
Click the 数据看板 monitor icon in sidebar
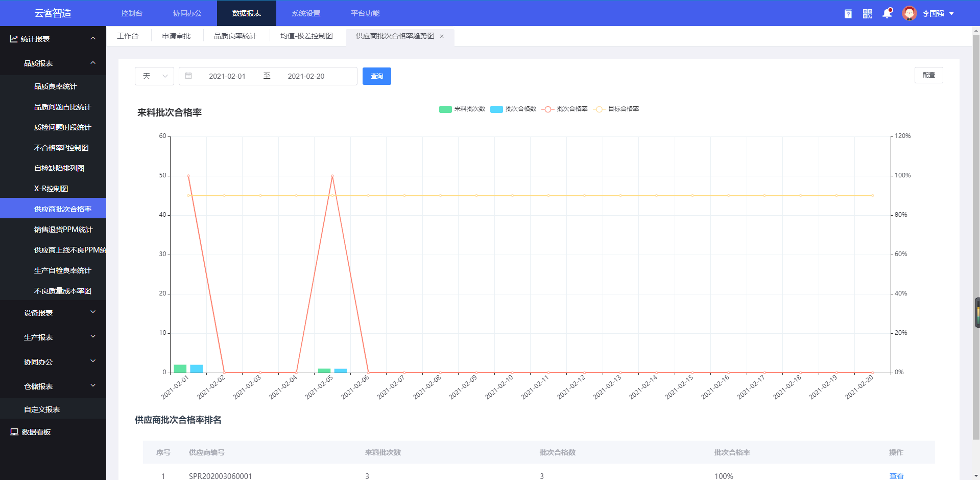[14, 432]
